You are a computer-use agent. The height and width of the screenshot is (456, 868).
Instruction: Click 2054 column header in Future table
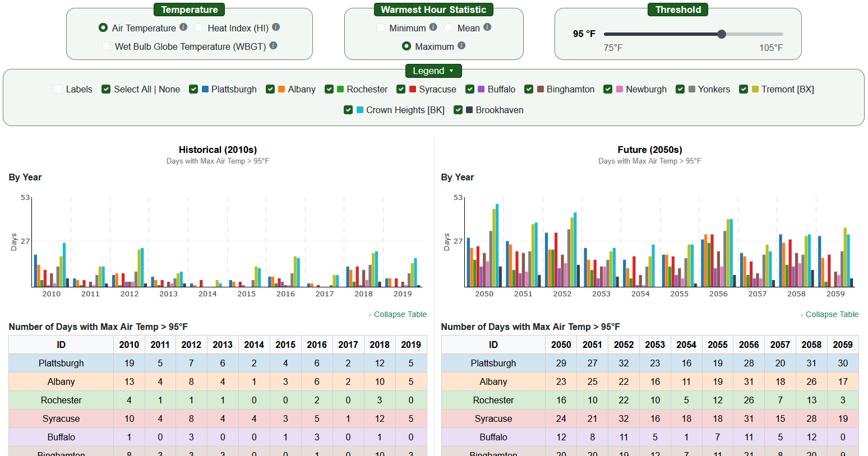(x=686, y=345)
